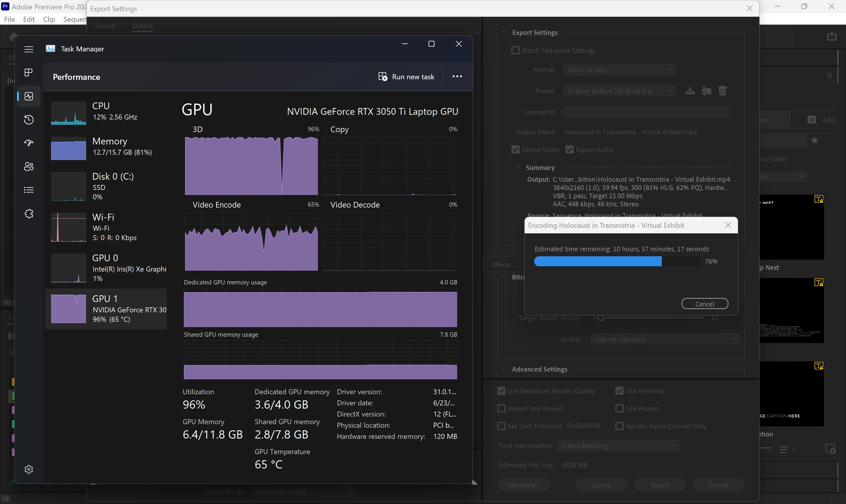This screenshot has width=846, height=504.
Task: Click the delete preset trash icon
Action: point(722,91)
